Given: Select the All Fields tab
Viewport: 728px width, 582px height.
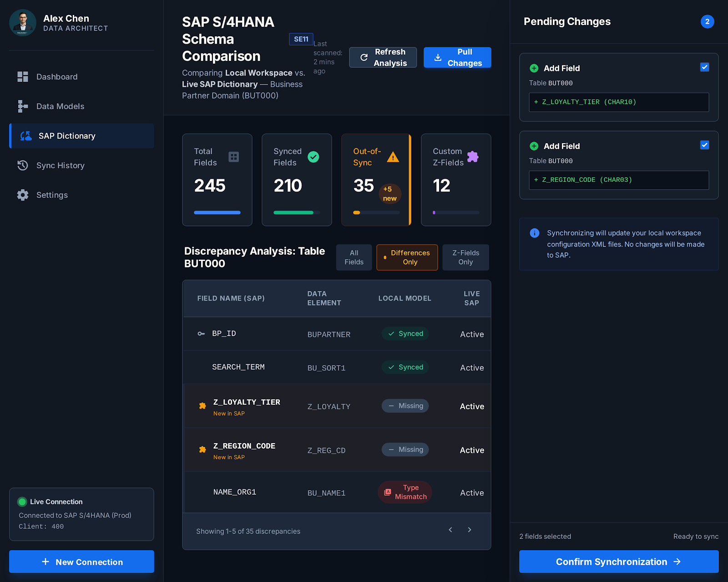Looking at the screenshot, I should 354,257.
